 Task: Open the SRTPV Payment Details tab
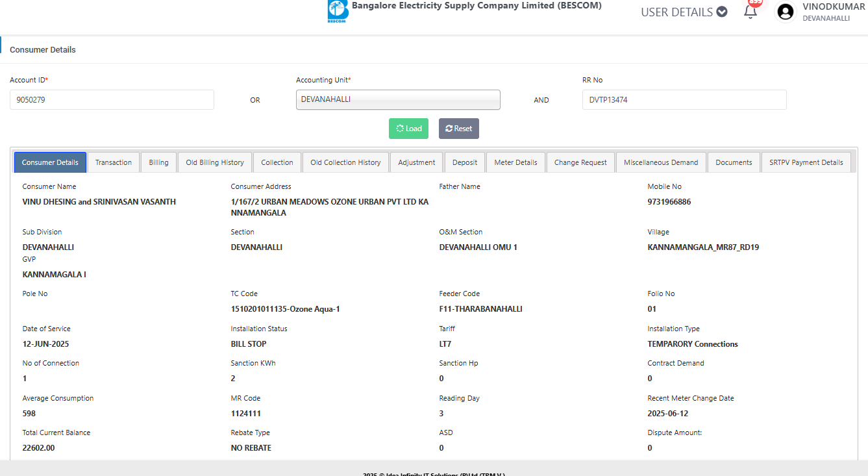[806, 162]
